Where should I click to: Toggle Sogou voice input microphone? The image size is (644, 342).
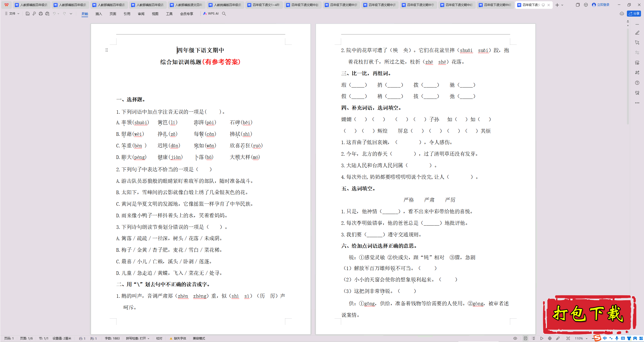pos(617,338)
